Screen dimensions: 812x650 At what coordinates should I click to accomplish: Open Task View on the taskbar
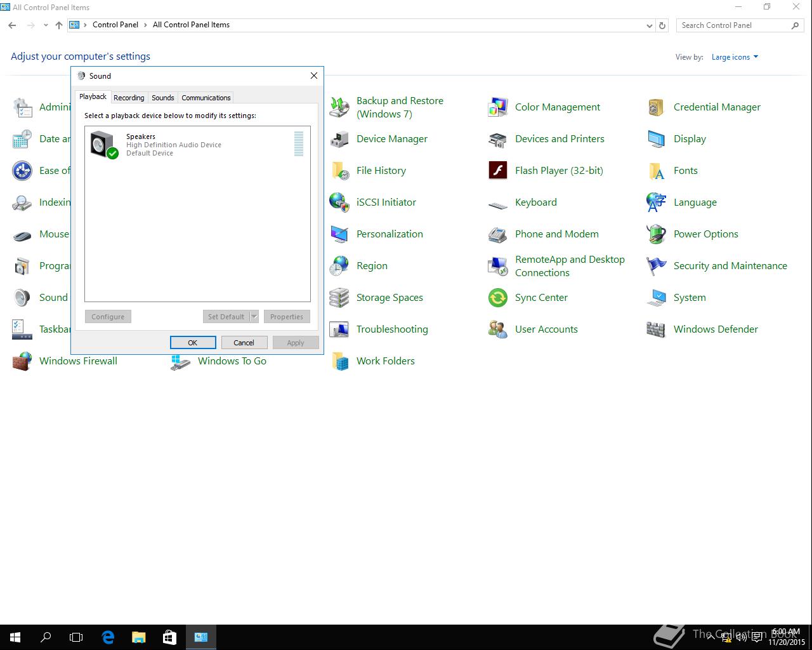click(76, 637)
